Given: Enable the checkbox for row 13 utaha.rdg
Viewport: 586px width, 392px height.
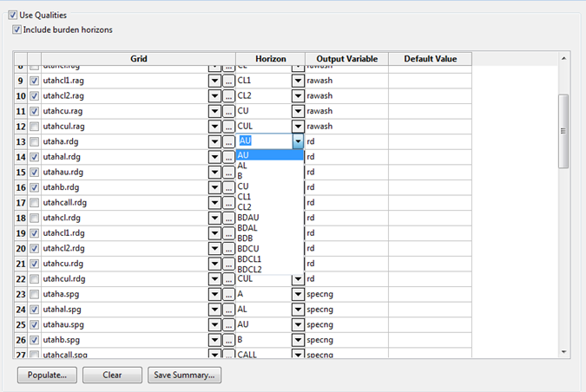Looking at the screenshot, I should tap(34, 142).
